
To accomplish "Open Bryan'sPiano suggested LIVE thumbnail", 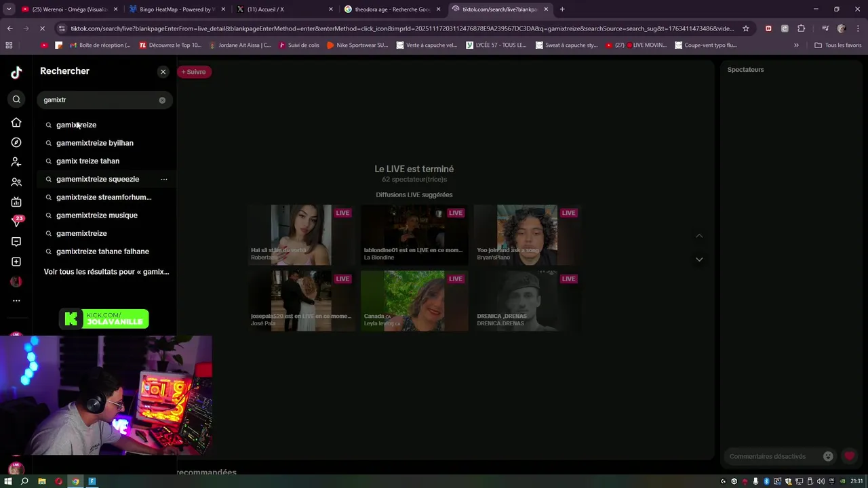I will click(x=528, y=235).
